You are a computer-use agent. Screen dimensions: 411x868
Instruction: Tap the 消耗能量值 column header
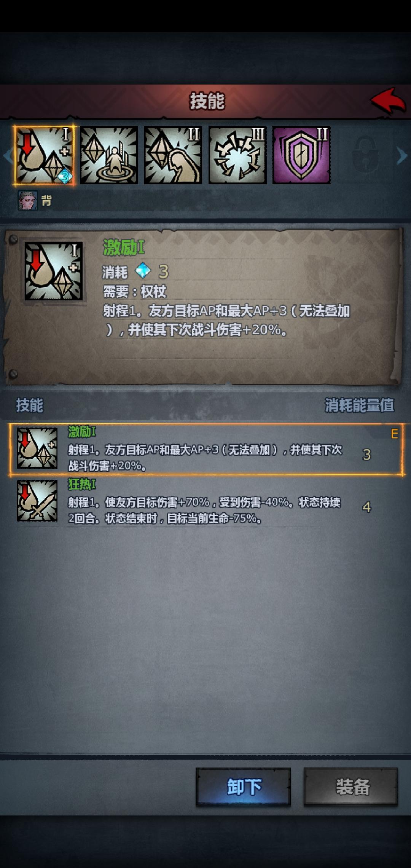(x=359, y=405)
